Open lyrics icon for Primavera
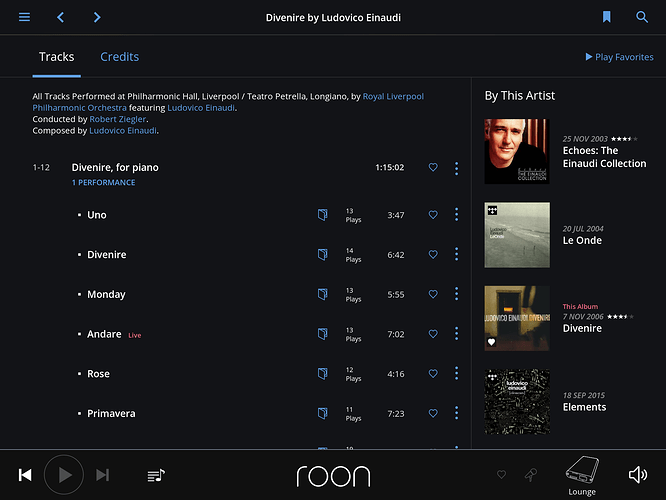The width and height of the screenshot is (666, 500). coord(322,413)
